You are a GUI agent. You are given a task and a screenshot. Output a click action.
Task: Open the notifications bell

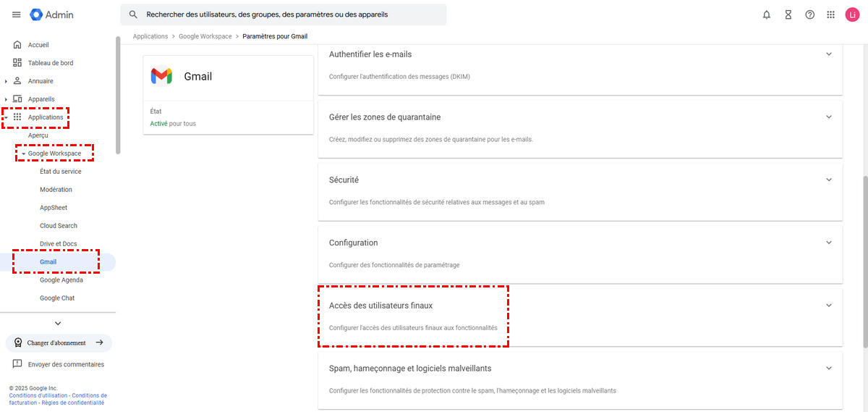point(767,14)
